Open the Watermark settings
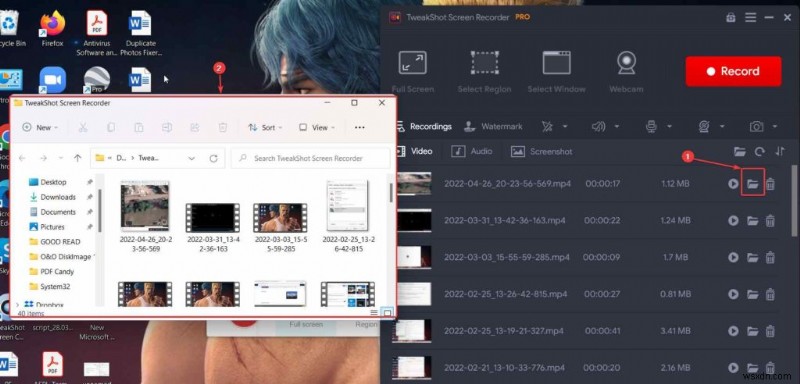Image resolution: width=800 pixels, height=384 pixels. click(493, 126)
